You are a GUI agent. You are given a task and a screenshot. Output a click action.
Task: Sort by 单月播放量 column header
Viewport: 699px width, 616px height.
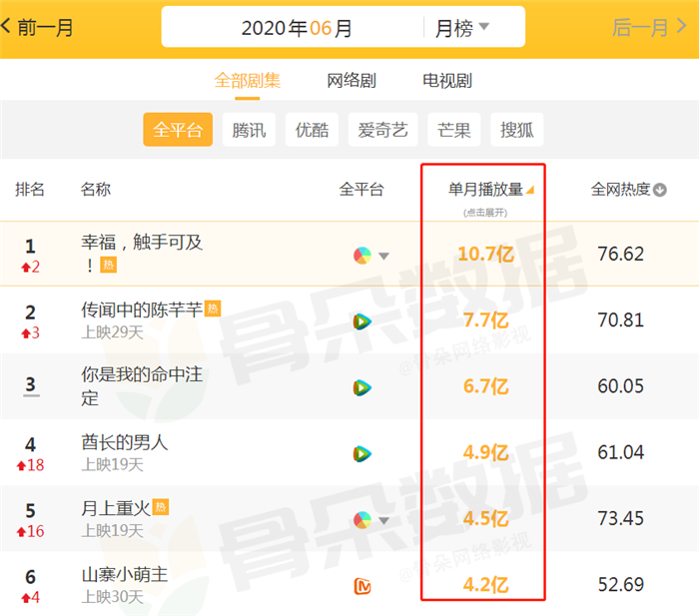point(485,189)
